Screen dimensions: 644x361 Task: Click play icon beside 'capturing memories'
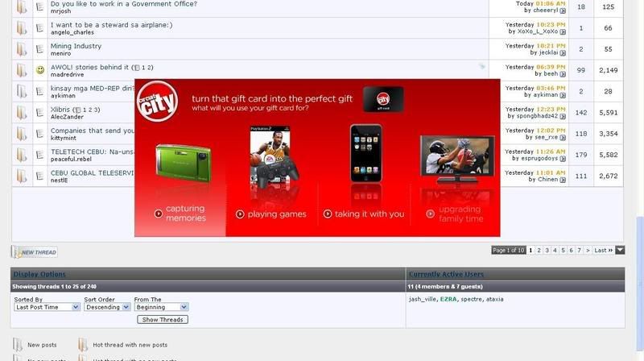point(158,214)
